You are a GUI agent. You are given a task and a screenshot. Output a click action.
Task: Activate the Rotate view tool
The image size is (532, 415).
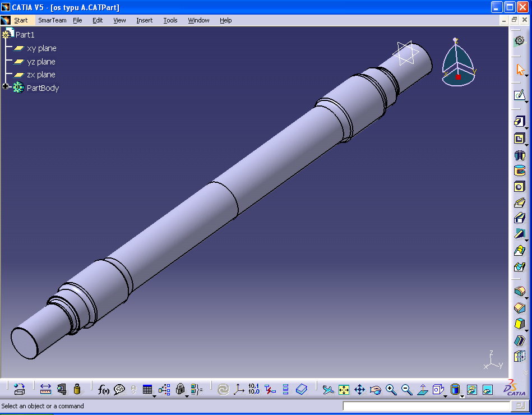[x=376, y=390]
